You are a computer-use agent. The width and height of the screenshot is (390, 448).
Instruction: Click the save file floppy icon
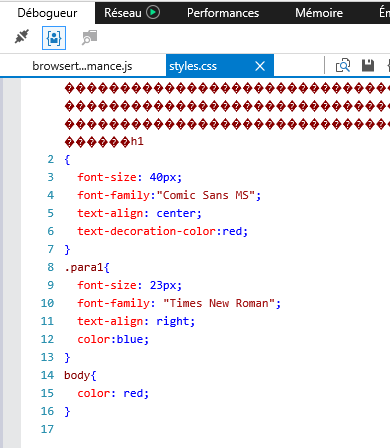[368, 65]
